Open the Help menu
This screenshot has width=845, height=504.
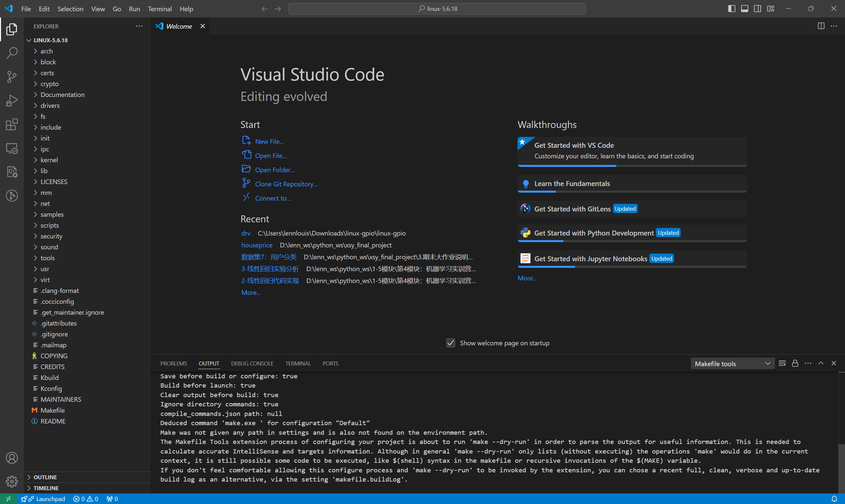tap(186, 9)
